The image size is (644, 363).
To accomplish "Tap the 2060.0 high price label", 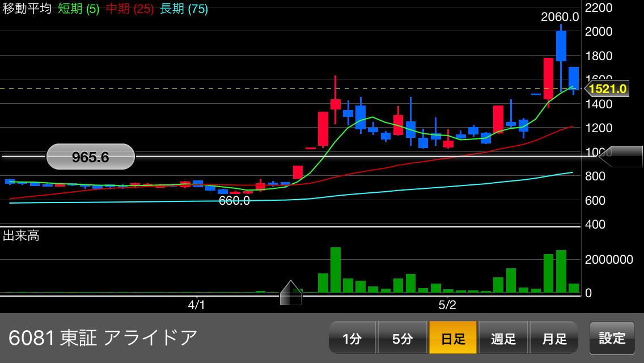I will 560,17.
